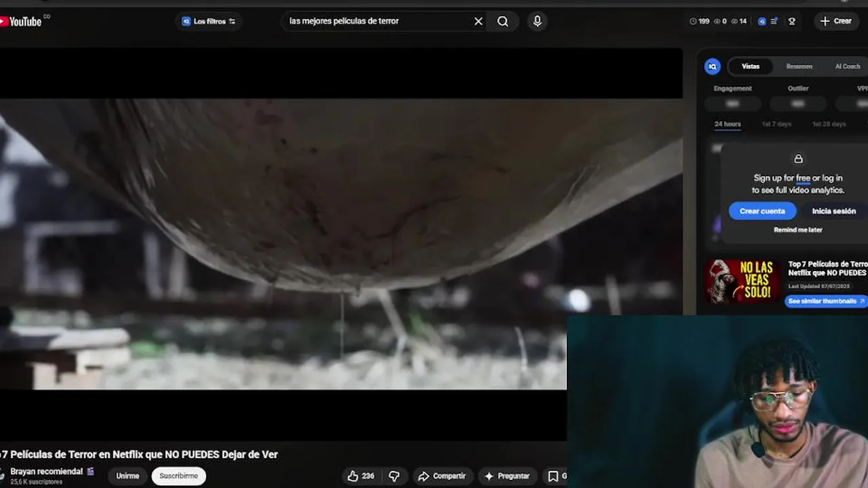Click the Suscribirme button

click(178, 476)
